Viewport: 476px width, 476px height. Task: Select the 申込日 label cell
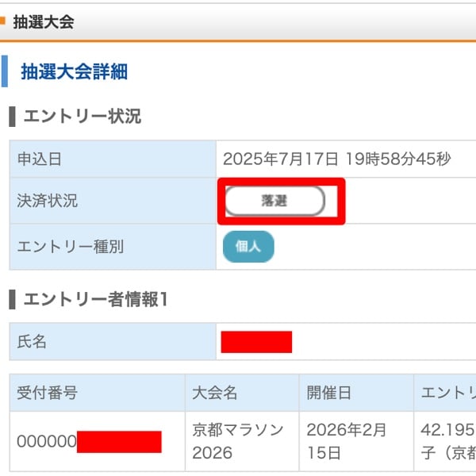40,159
